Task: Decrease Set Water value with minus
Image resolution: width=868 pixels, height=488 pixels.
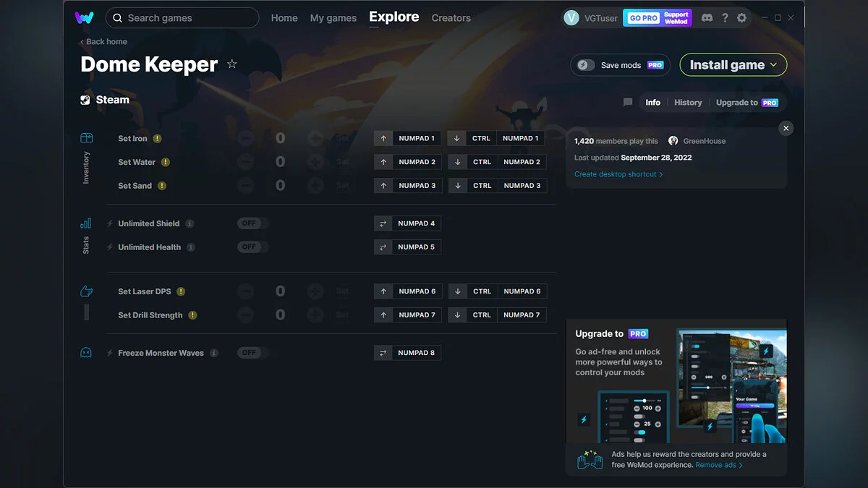Action: click(245, 162)
